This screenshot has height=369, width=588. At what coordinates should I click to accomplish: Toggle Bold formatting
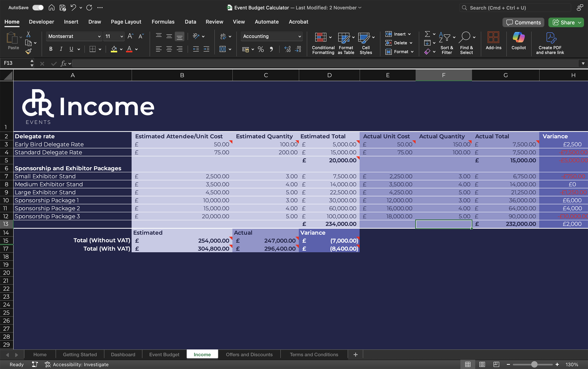click(51, 49)
